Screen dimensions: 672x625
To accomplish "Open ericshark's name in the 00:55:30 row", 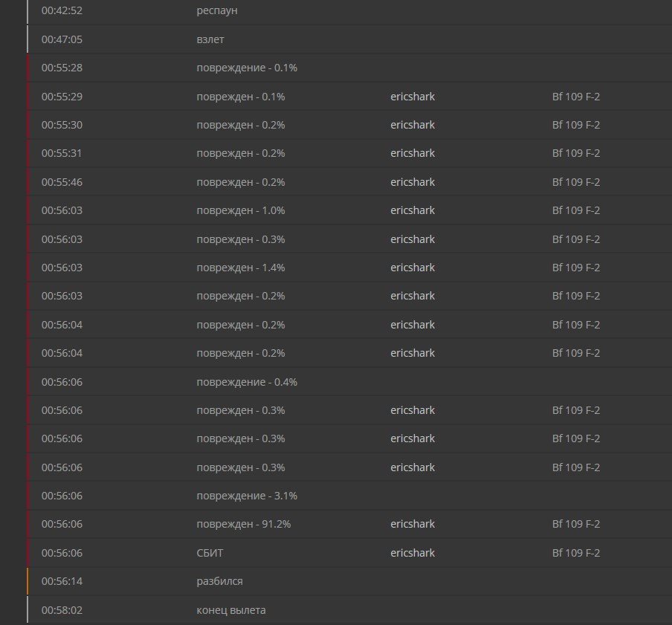I will [x=413, y=125].
